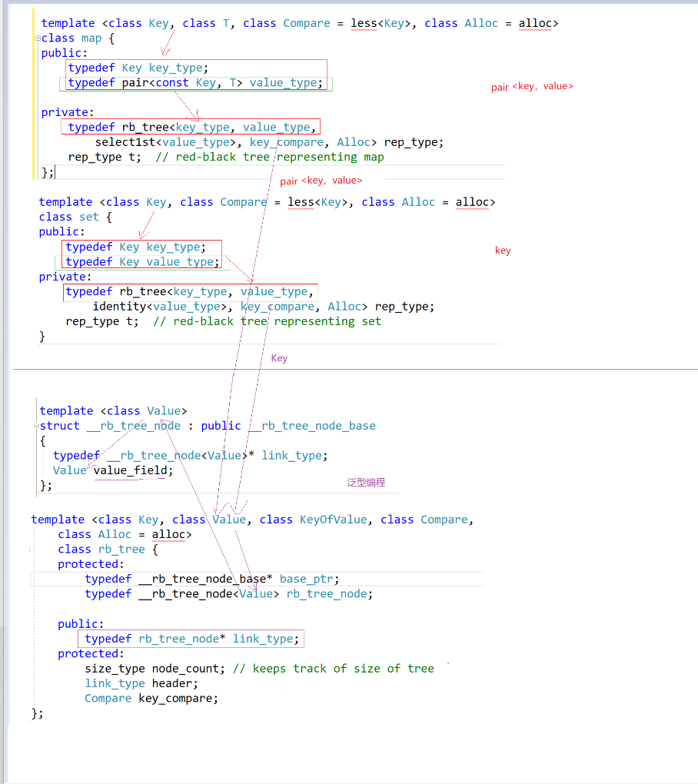Click the 'link_type header;' member
Image resolution: width=698 pixels, height=784 pixels.
141,683
